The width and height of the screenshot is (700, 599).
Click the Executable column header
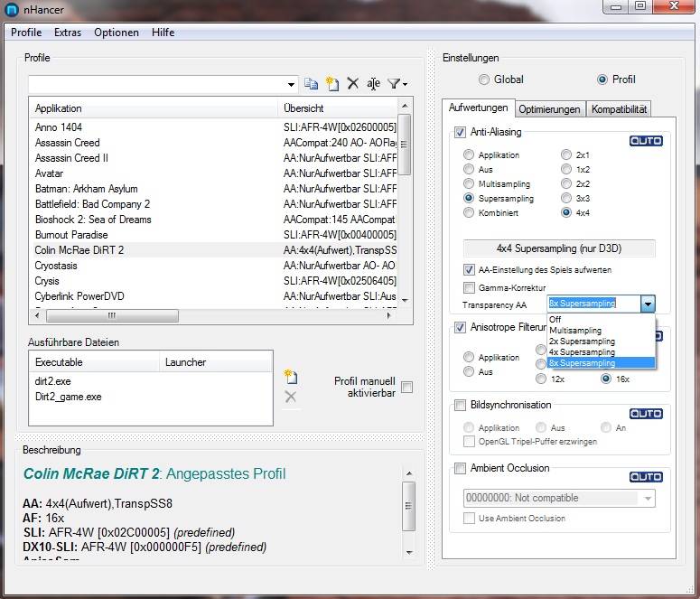(x=94, y=362)
